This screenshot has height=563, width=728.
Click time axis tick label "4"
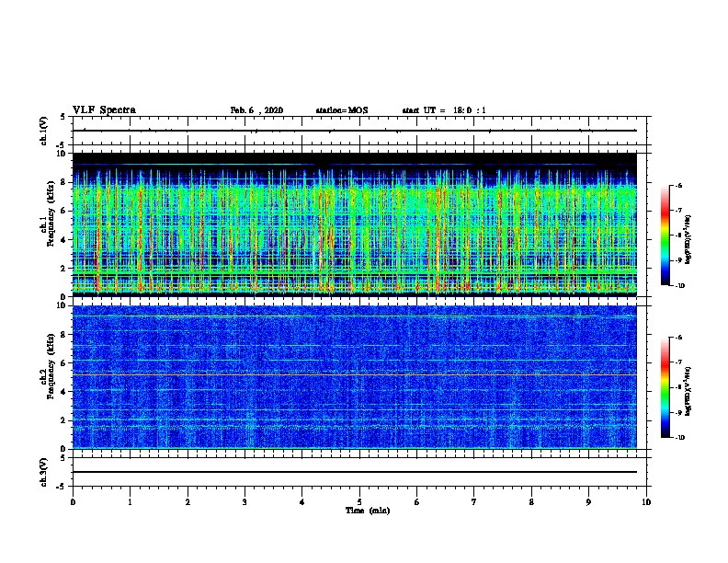(x=302, y=502)
